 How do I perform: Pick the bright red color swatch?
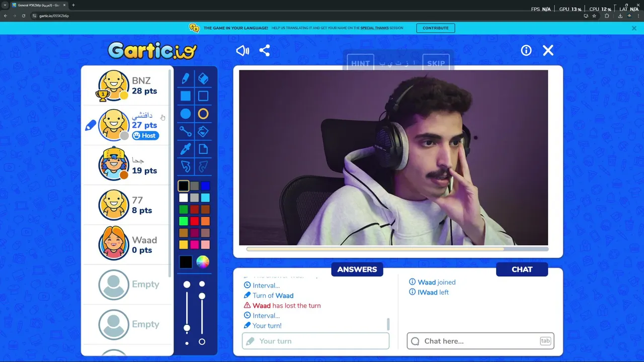click(195, 221)
